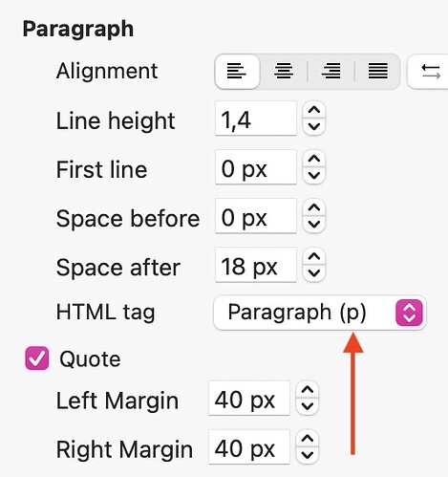Increase Line height with up arrow
Viewport: 448px width, 477px height.
click(314, 110)
